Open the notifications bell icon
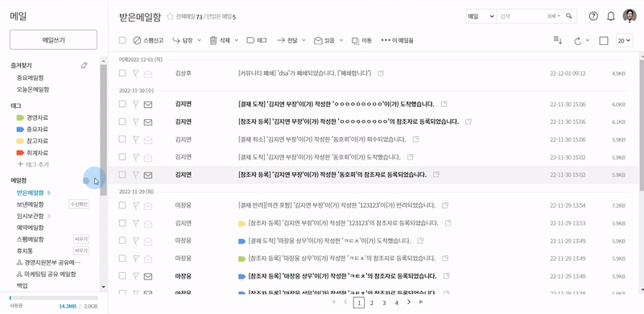This screenshot has width=644, height=314. [611, 16]
